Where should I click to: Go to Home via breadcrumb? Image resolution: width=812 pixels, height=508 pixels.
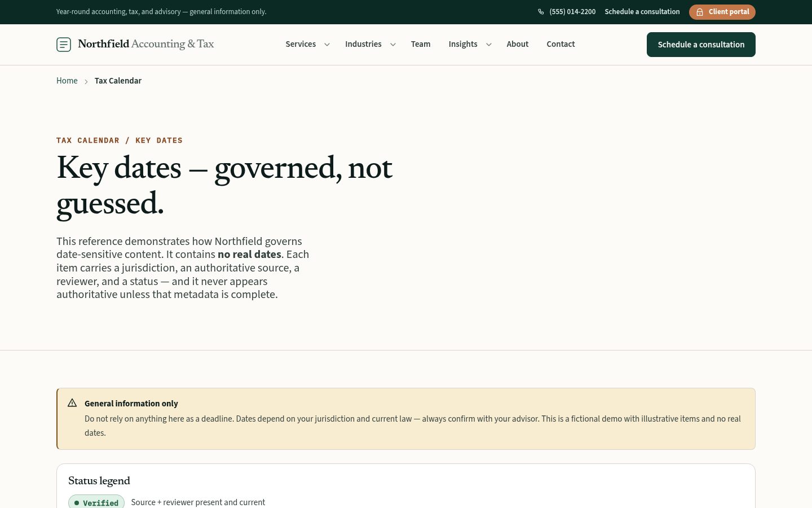(x=67, y=81)
